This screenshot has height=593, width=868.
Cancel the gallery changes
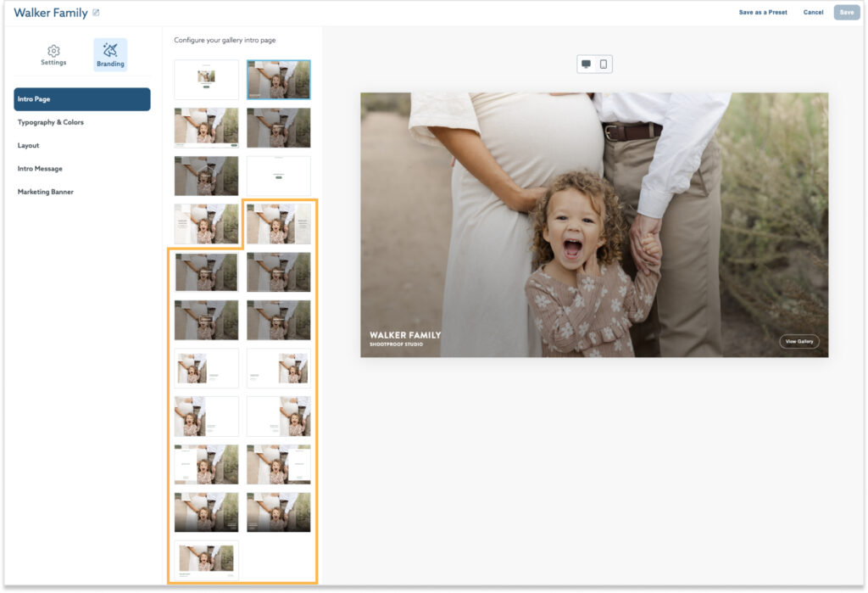click(x=813, y=12)
